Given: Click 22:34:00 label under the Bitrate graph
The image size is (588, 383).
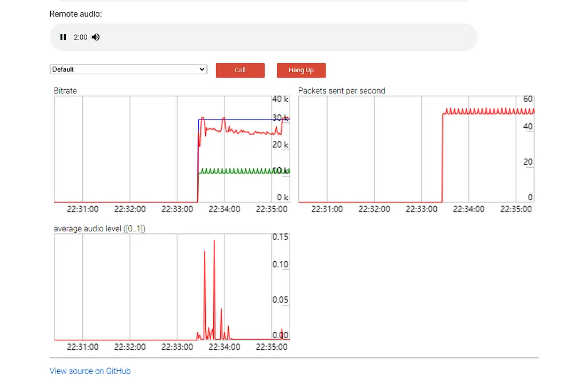Looking at the screenshot, I should (224, 209).
